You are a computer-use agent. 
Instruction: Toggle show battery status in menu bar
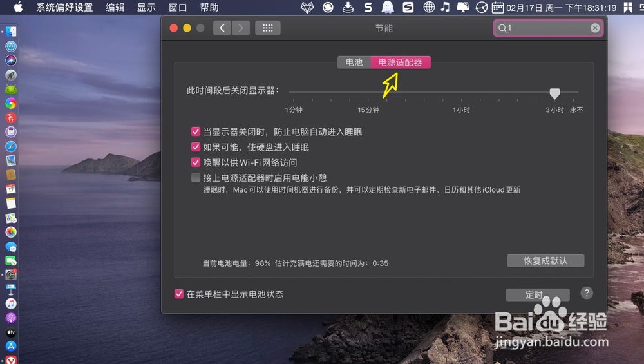coord(178,294)
